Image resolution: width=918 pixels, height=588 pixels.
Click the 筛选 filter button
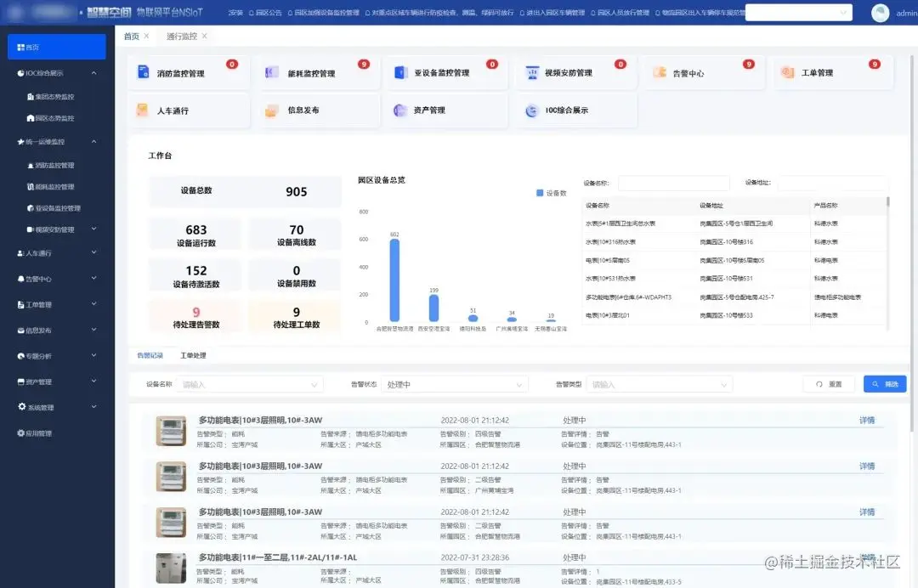pyautogui.click(x=885, y=383)
